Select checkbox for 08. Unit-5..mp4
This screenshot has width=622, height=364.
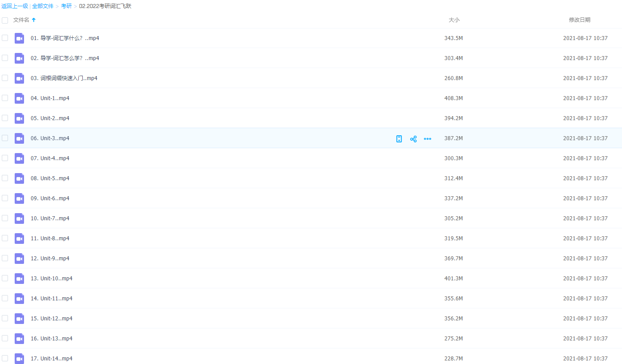coord(5,178)
